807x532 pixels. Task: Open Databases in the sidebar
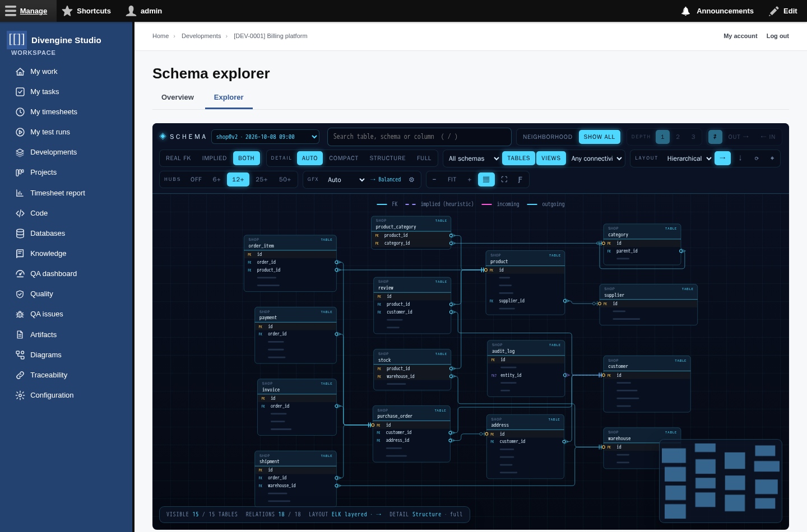48,234
